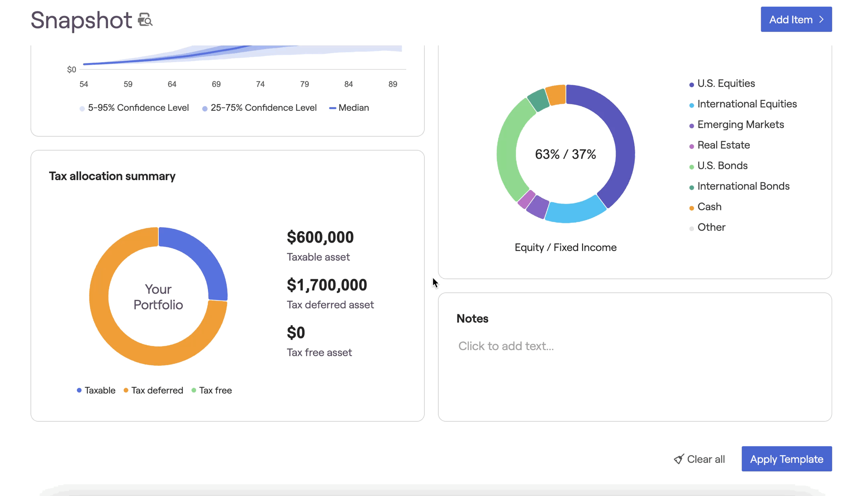This screenshot has height=496, width=868.
Task: Toggle Taxable series in tax legend
Action: pos(99,390)
